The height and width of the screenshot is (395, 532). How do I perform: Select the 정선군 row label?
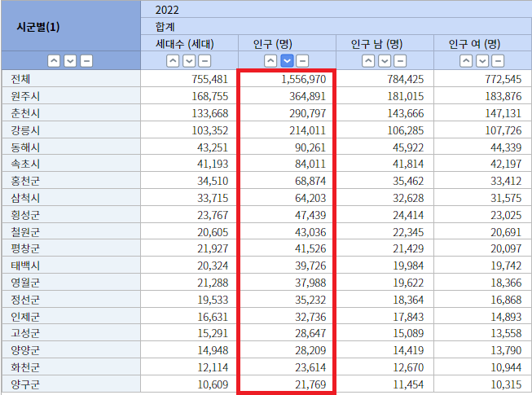point(71,300)
